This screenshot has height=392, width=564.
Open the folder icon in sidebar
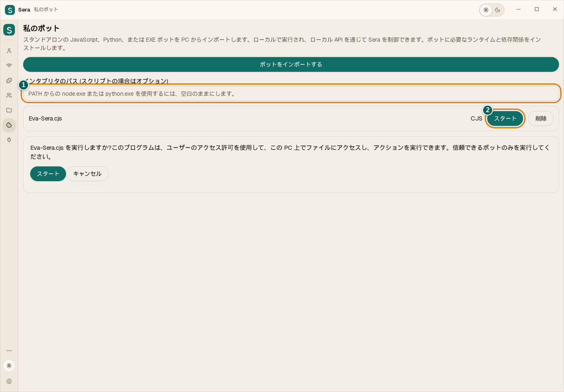tap(9, 110)
